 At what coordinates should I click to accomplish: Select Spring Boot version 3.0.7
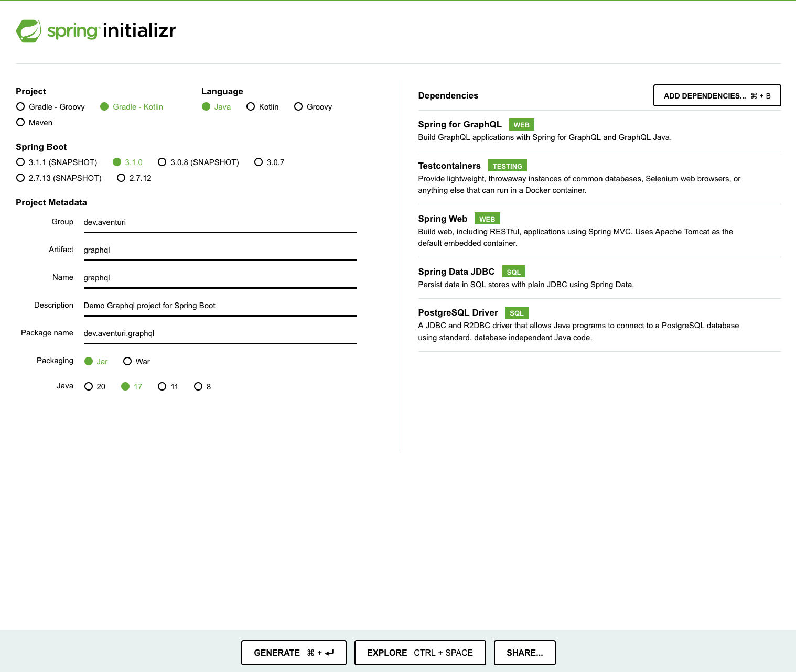click(269, 162)
